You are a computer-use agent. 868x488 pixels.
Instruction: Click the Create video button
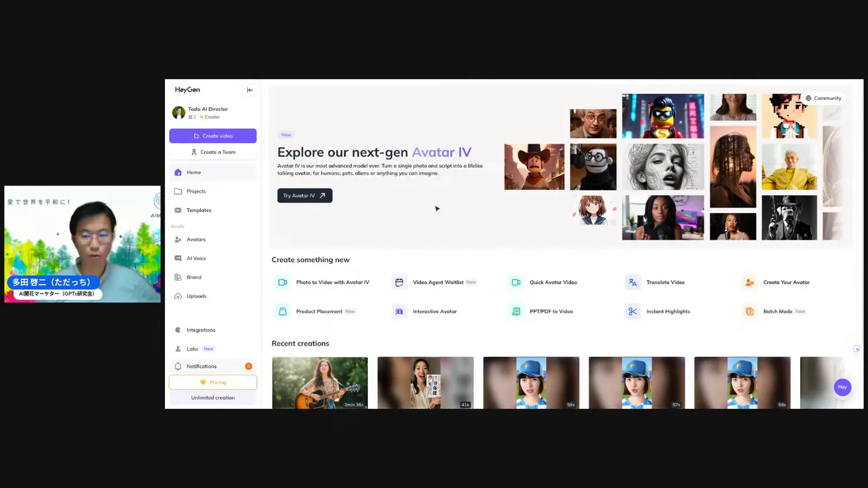tap(213, 136)
